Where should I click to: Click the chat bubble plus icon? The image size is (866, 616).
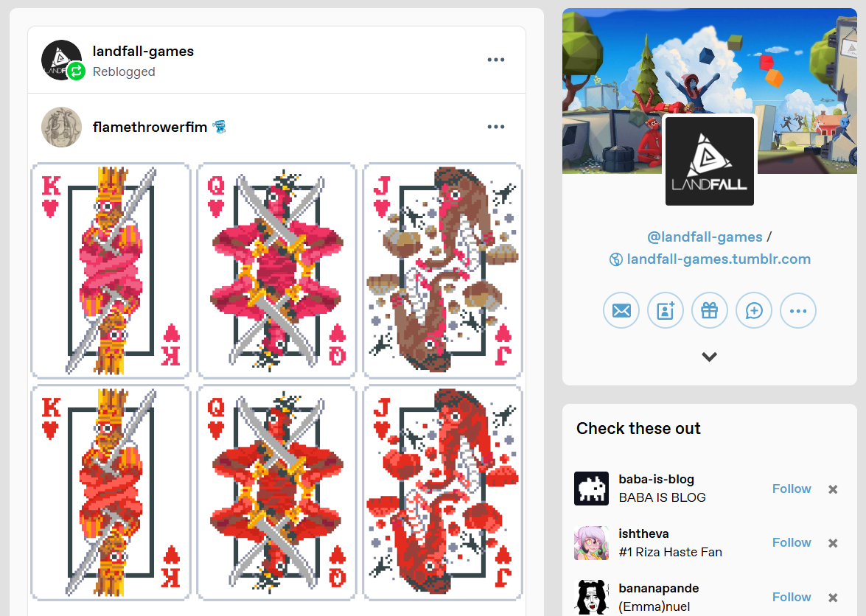pyautogui.click(x=754, y=311)
